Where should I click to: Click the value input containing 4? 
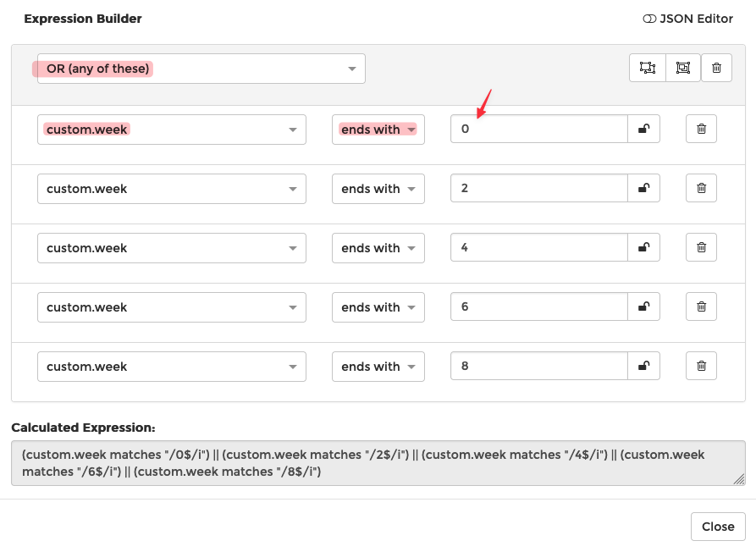pos(539,247)
